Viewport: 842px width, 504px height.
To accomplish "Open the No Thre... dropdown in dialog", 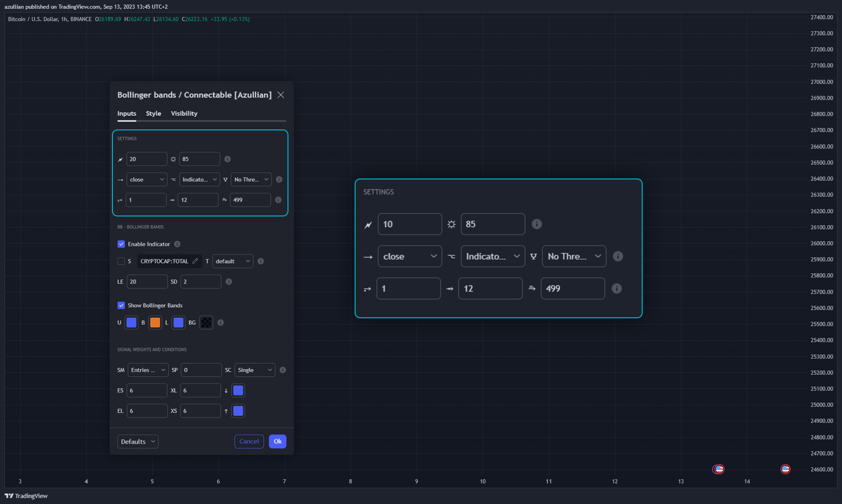I will click(x=251, y=179).
